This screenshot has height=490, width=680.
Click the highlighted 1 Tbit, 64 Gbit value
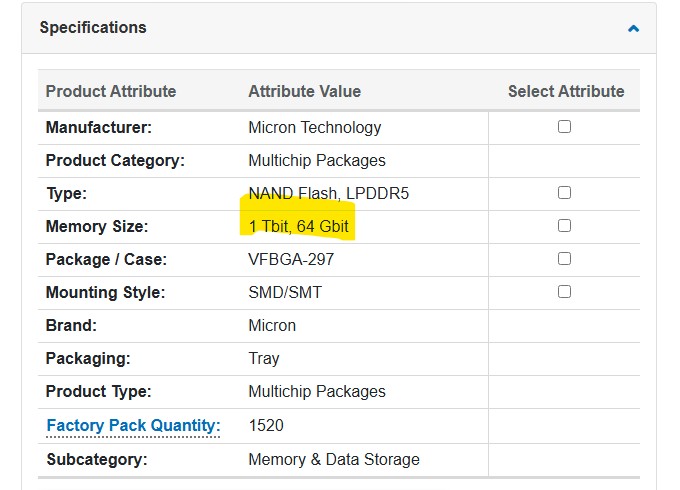pos(298,226)
